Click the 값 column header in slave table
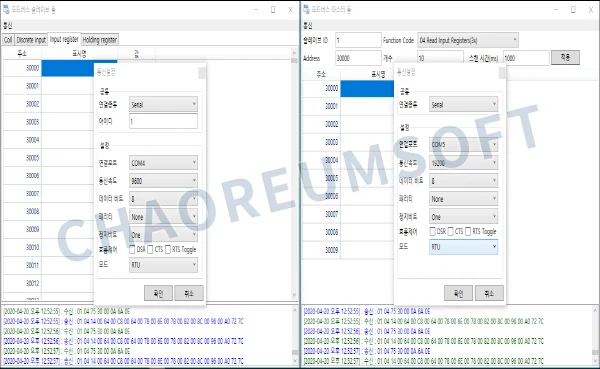The width and height of the screenshot is (600, 369). pos(136,54)
